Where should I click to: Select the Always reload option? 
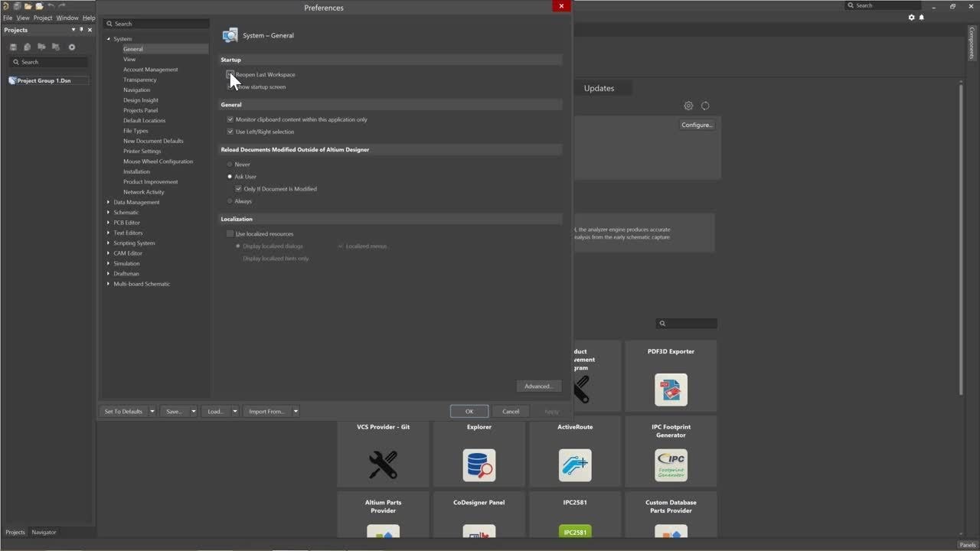pos(230,201)
